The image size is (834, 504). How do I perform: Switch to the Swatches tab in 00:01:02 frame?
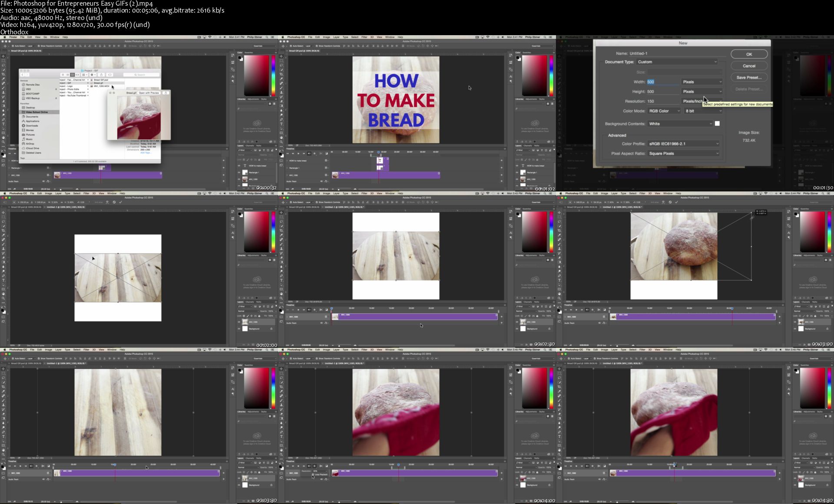coord(527,53)
